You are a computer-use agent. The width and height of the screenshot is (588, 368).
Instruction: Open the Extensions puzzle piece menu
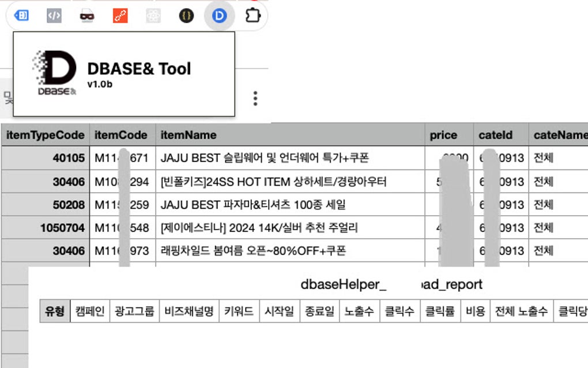point(252,16)
